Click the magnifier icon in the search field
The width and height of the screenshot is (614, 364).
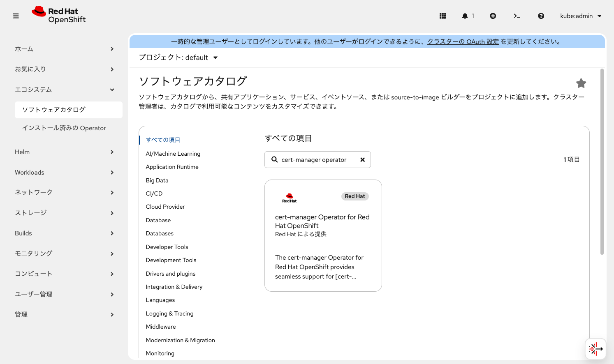(274, 159)
